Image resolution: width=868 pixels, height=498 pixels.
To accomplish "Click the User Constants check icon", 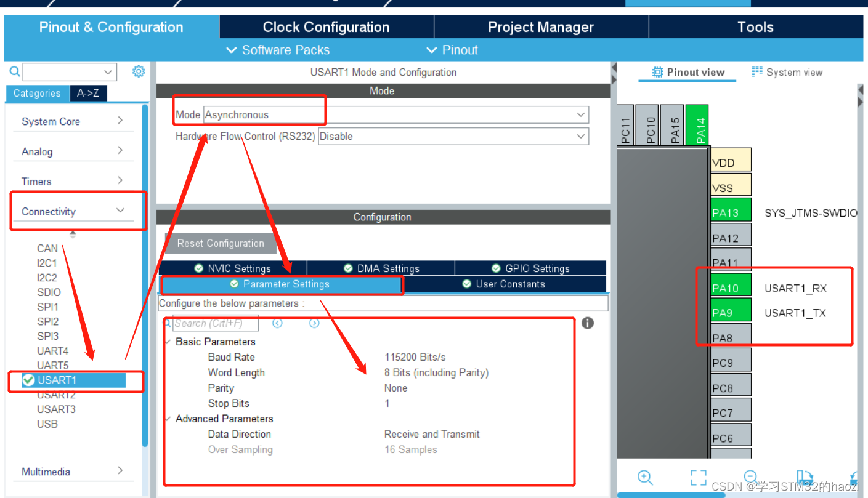I will coord(467,284).
